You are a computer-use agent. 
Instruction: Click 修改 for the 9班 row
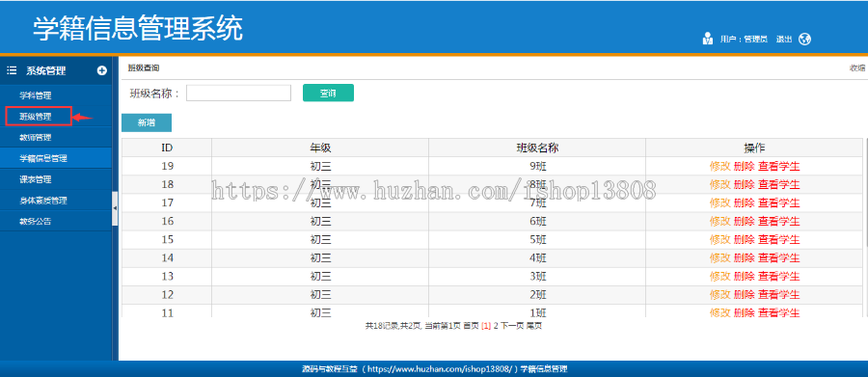pos(719,166)
